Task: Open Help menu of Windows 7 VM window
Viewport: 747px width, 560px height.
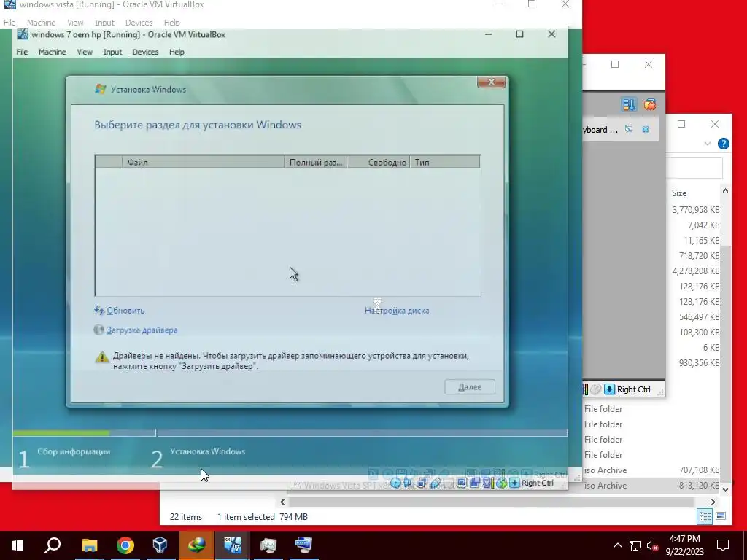Action: [x=177, y=52]
